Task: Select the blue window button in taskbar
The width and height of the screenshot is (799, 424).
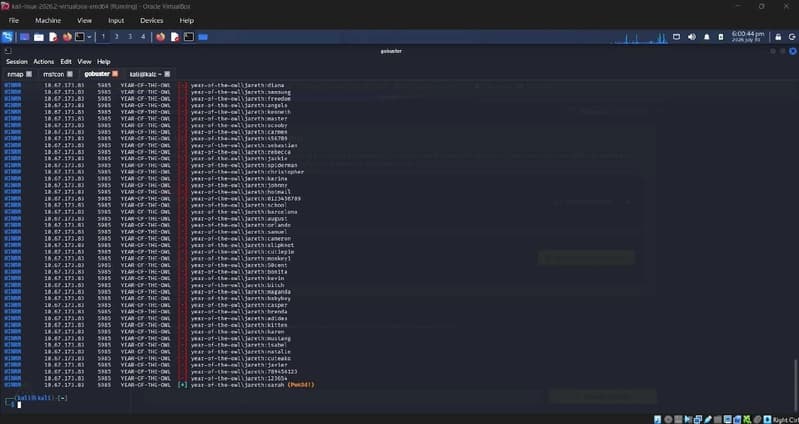Action: [203, 37]
